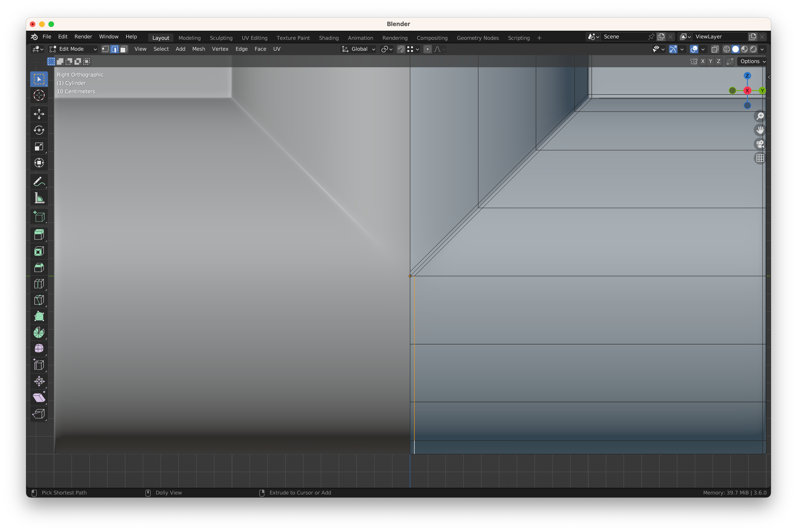Open the Global orientation dropdown
The width and height of the screenshot is (797, 532).
click(358, 49)
